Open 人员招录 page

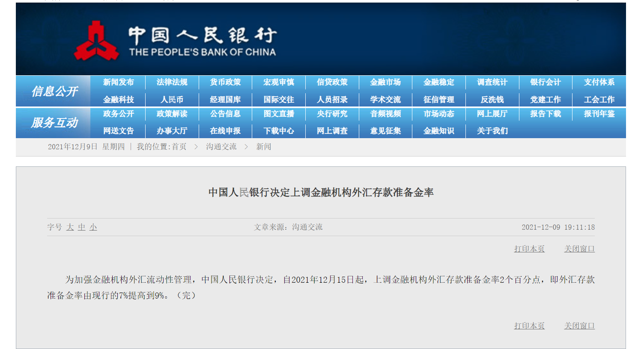[x=332, y=100]
